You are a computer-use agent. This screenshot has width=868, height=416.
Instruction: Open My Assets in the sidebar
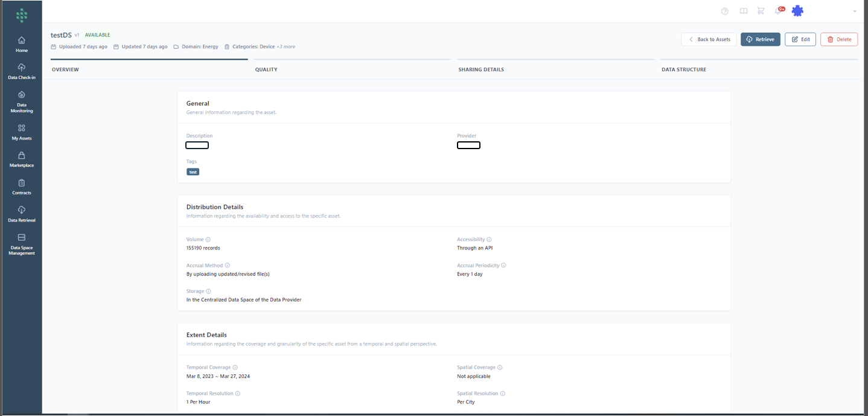[x=21, y=132]
